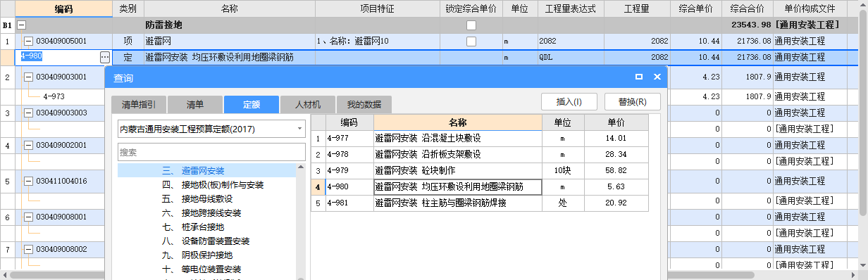The height and width of the screenshot is (280, 868).
Task: Select quota row 4-981 柱主筋与圈梁钢筋焊接
Action: (479, 203)
